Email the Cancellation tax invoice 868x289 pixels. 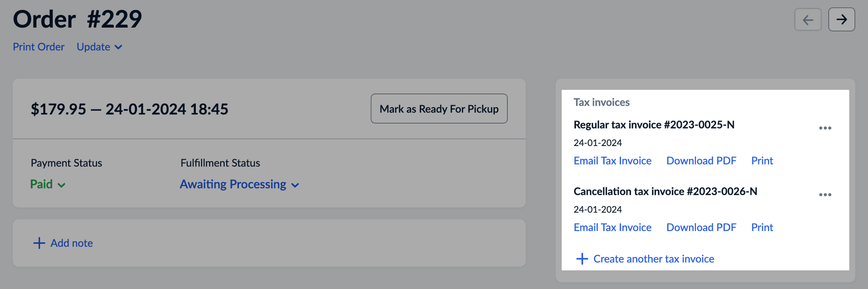612,227
